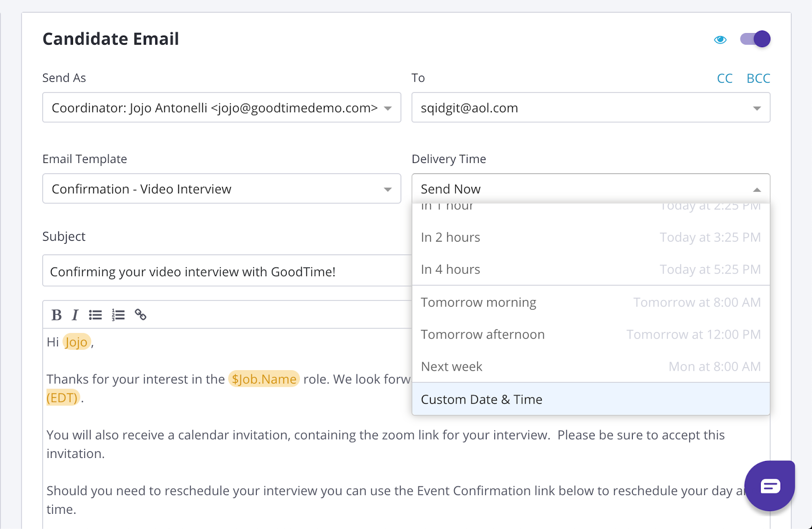
Task: Open the To recipient dropdown
Action: 757,108
